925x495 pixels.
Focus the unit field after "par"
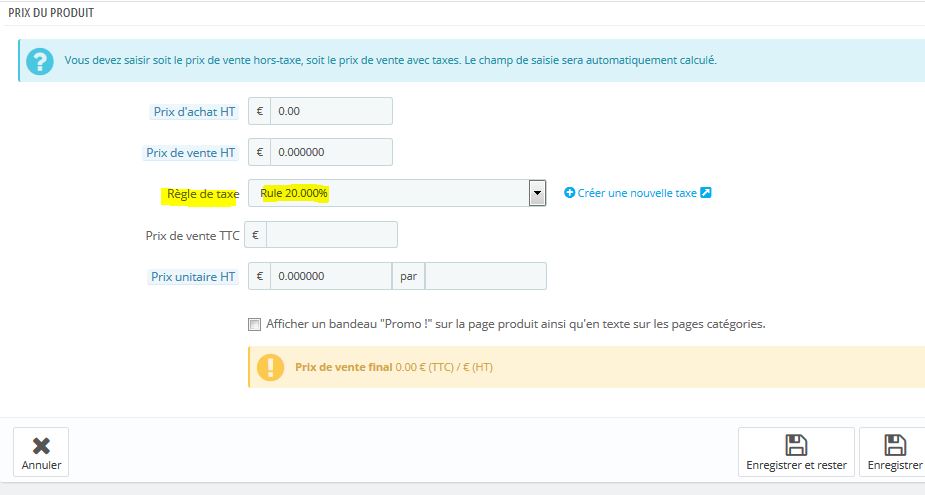click(486, 276)
